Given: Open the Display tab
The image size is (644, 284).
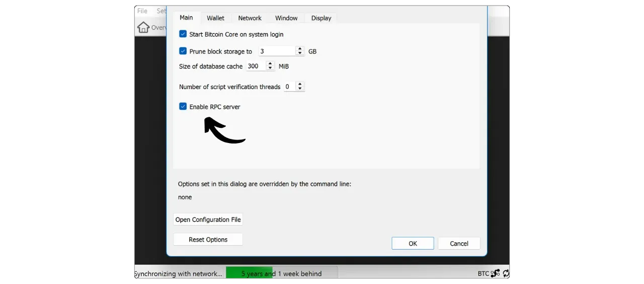Looking at the screenshot, I should 321,18.
